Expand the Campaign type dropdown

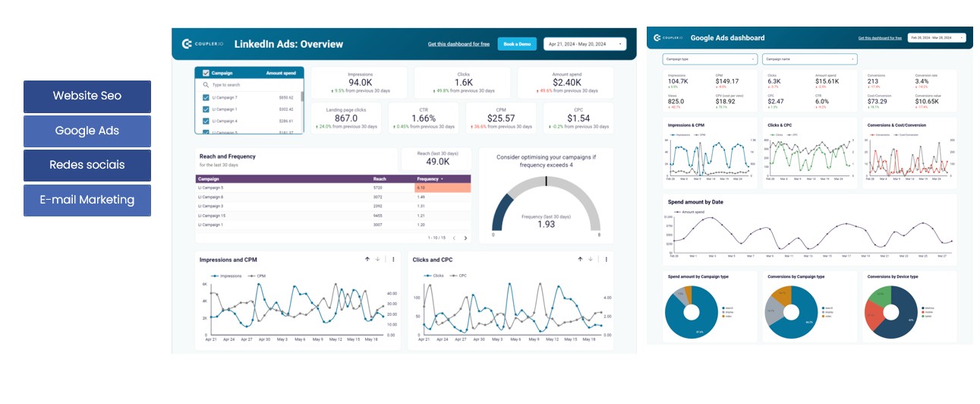(710, 58)
